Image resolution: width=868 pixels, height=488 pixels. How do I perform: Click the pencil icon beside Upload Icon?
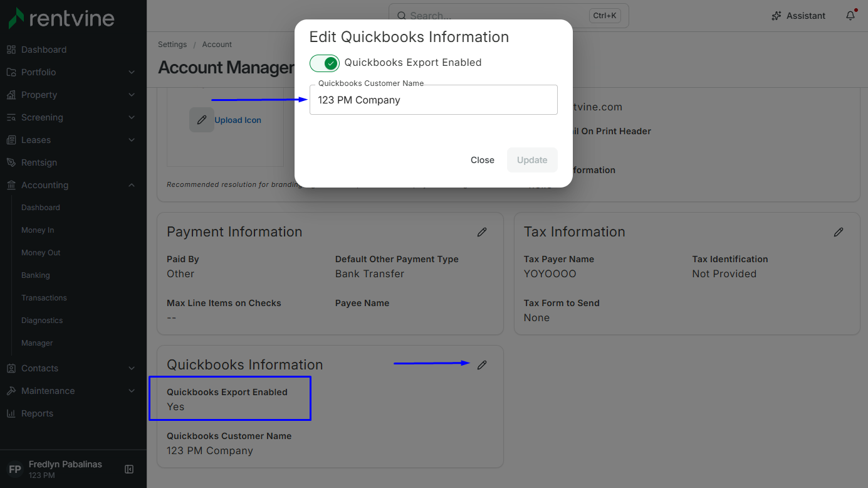tap(201, 120)
